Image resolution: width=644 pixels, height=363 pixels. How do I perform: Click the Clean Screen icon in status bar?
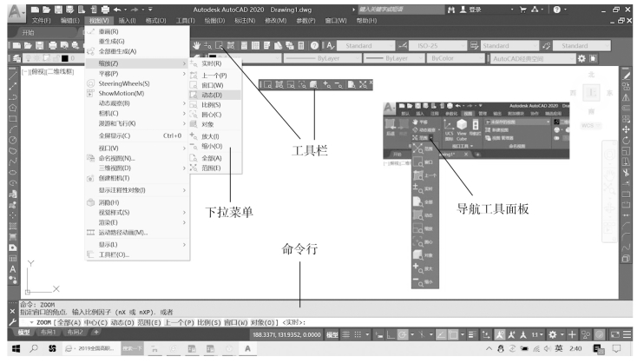[x=614, y=334]
